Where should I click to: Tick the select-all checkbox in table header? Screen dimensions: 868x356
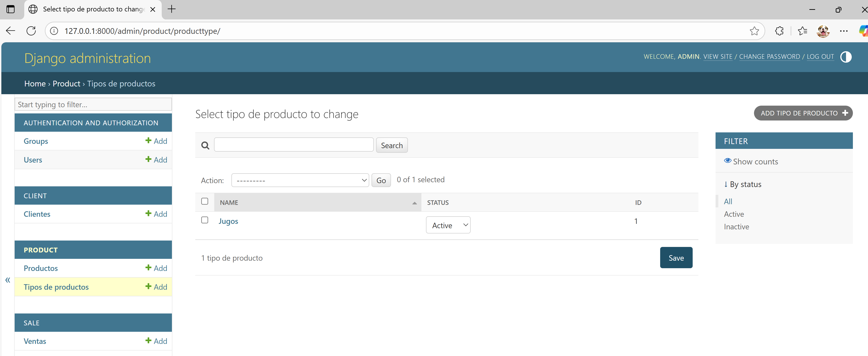[x=205, y=201]
